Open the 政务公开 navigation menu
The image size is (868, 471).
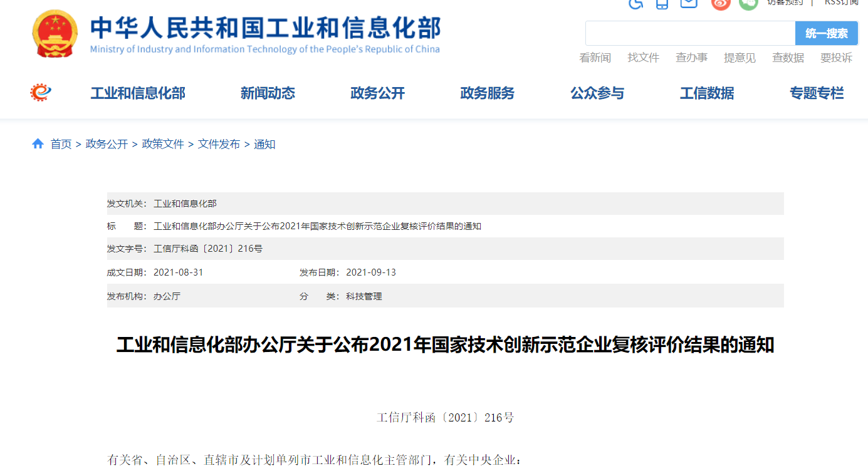coord(377,93)
